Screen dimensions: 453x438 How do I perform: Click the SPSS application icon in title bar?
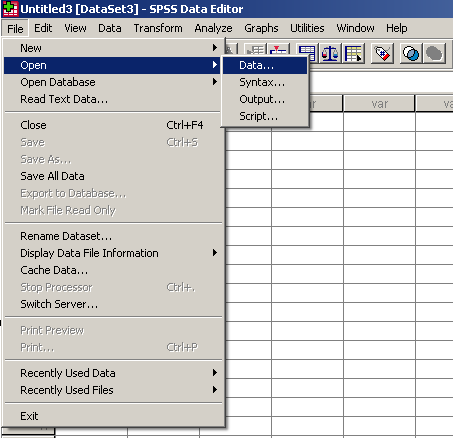10,9
